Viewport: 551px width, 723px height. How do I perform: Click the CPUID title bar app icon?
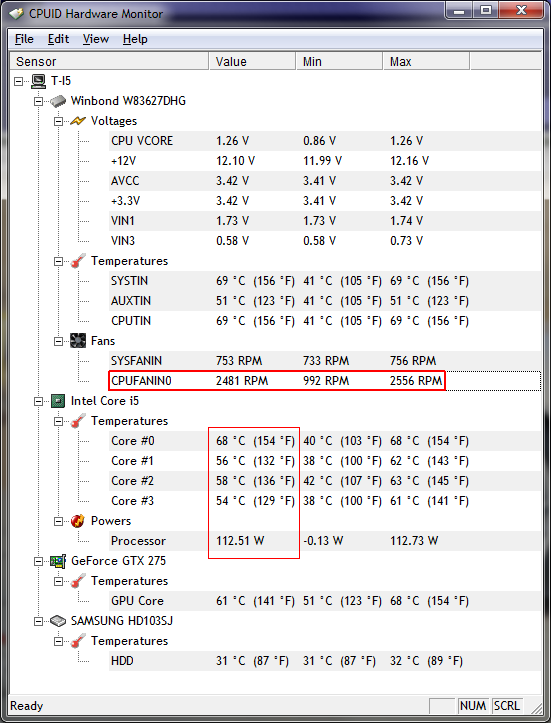17,14
